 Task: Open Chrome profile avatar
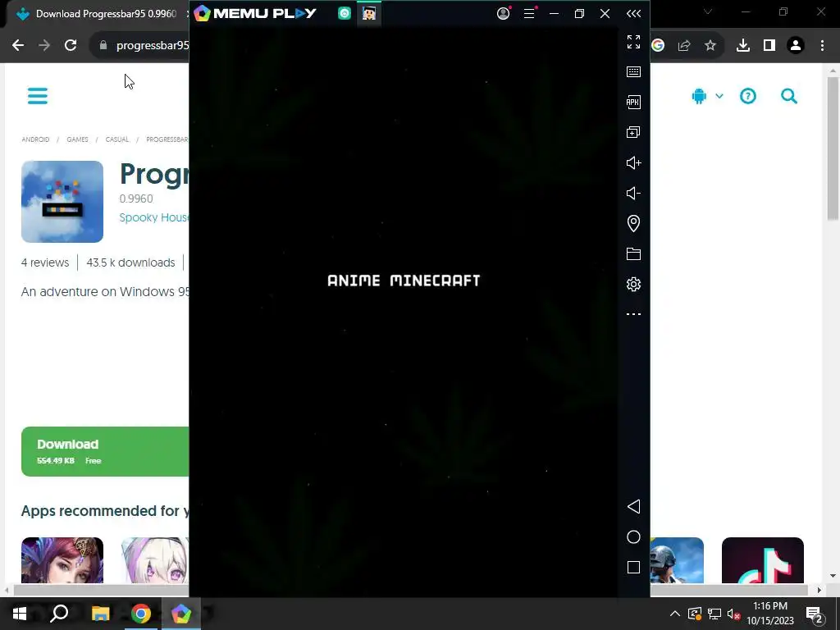click(796, 46)
